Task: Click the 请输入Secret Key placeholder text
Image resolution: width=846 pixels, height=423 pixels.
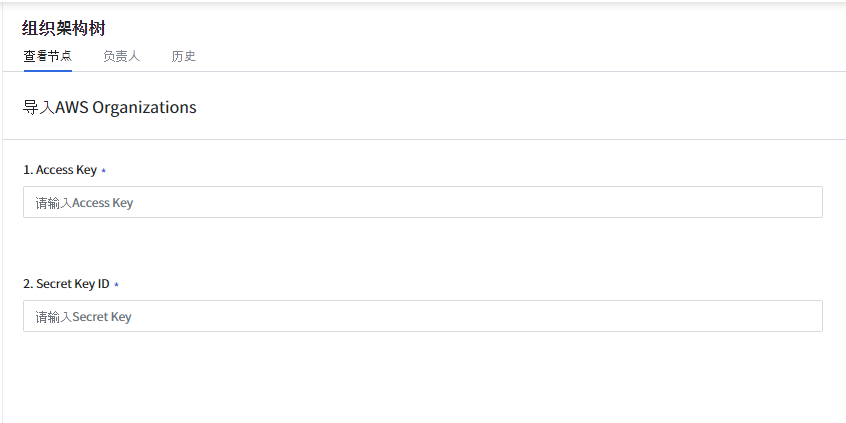Action: [x=83, y=317]
